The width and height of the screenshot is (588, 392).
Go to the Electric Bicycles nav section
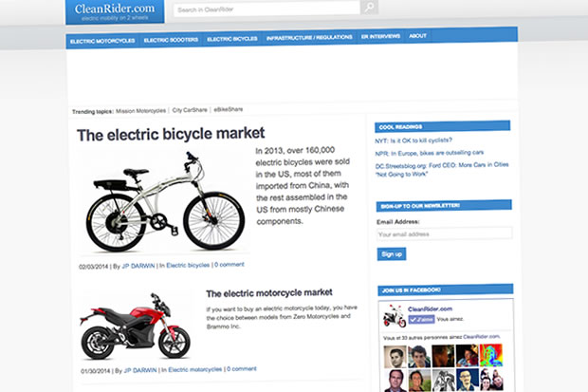[231, 37]
